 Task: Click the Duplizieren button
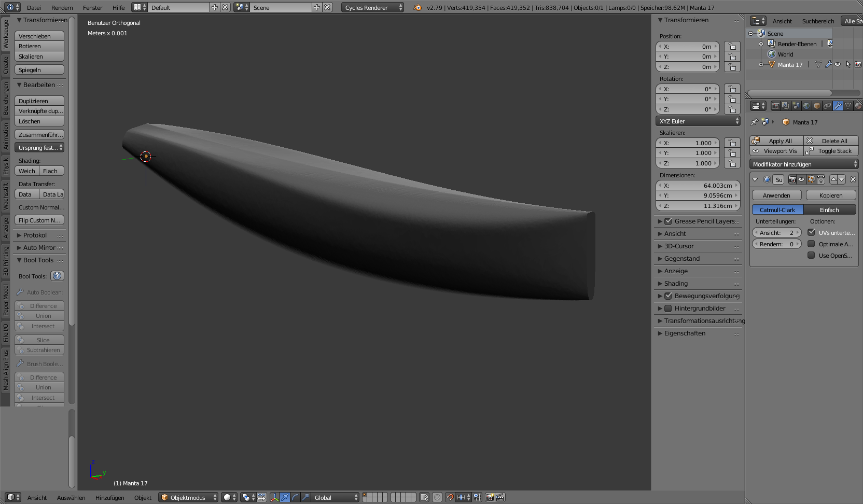(39, 101)
